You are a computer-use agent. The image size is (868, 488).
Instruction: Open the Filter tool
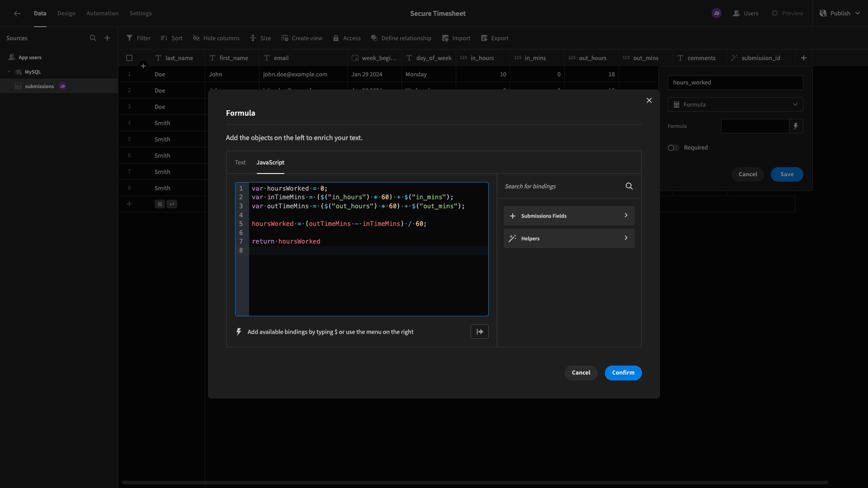click(138, 38)
